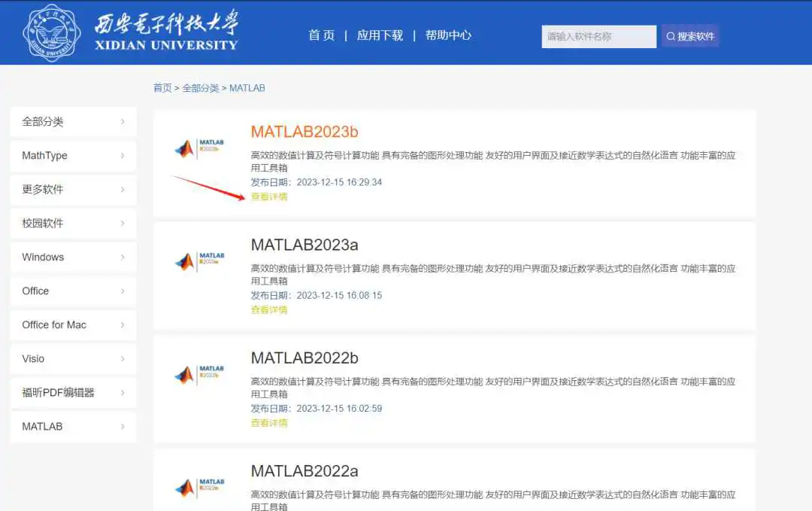This screenshot has height=511, width=812.
Task: Open the MATLAB2022b product logo thumbnail
Action: pyautogui.click(x=199, y=375)
